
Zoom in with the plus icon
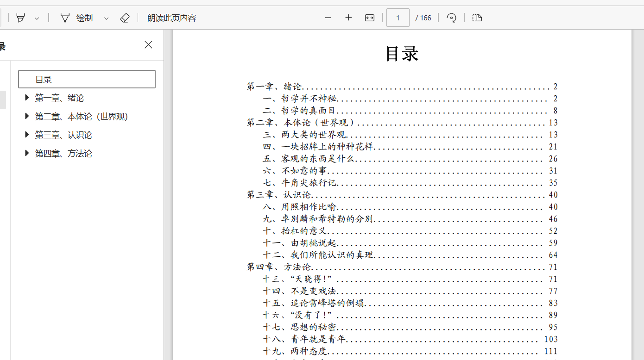click(x=348, y=18)
